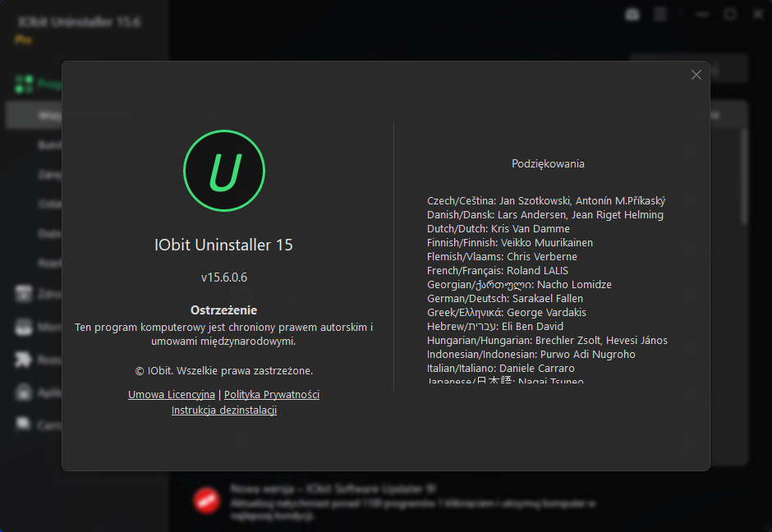Open the Polityka Prywatności link
772x532 pixels.
click(x=272, y=395)
